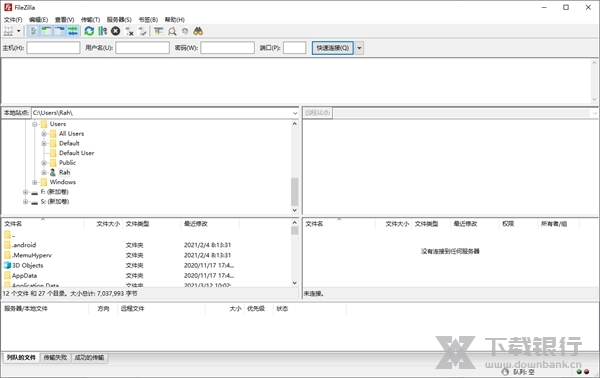
Task: Select the .MemuHyperv folder row
Action: click(148, 255)
